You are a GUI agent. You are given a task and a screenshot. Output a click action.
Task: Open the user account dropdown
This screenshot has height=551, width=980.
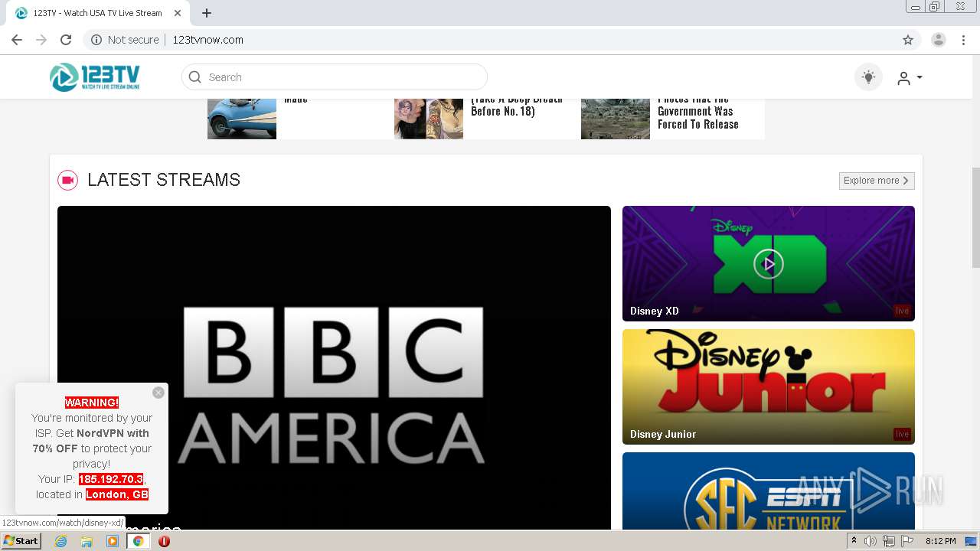pos(910,78)
